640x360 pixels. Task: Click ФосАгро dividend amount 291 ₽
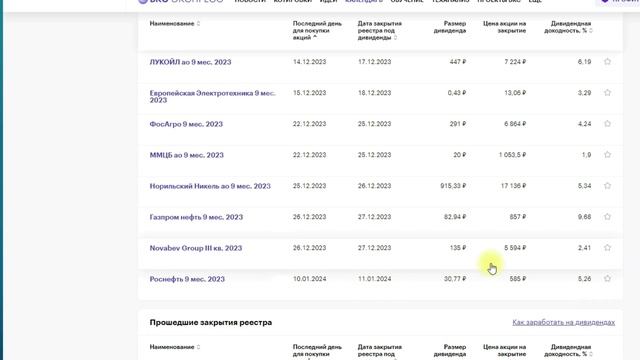pos(458,124)
